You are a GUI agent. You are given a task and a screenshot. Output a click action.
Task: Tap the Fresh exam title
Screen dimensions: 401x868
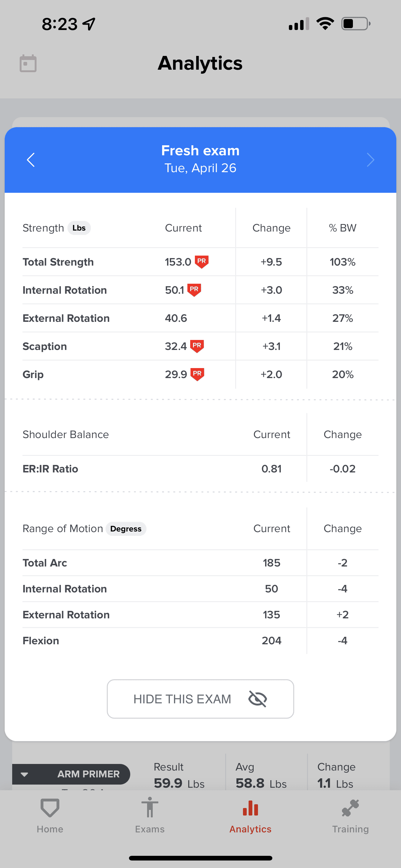coord(200,151)
